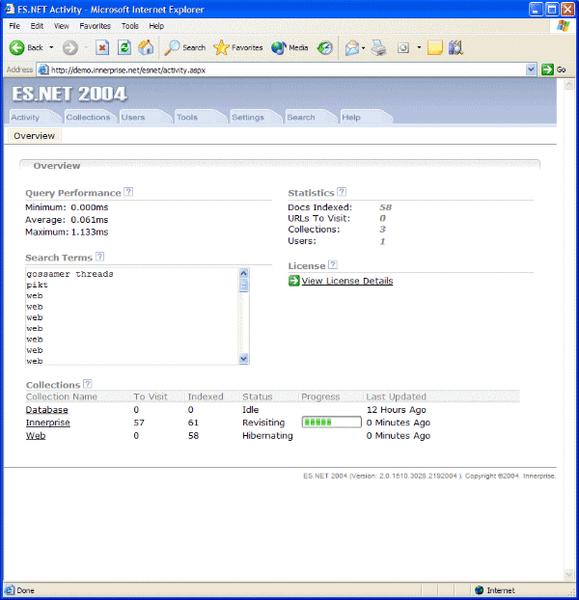579x600 pixels.
Task: Open the Innerprise collection link
Action: (48, 422)
